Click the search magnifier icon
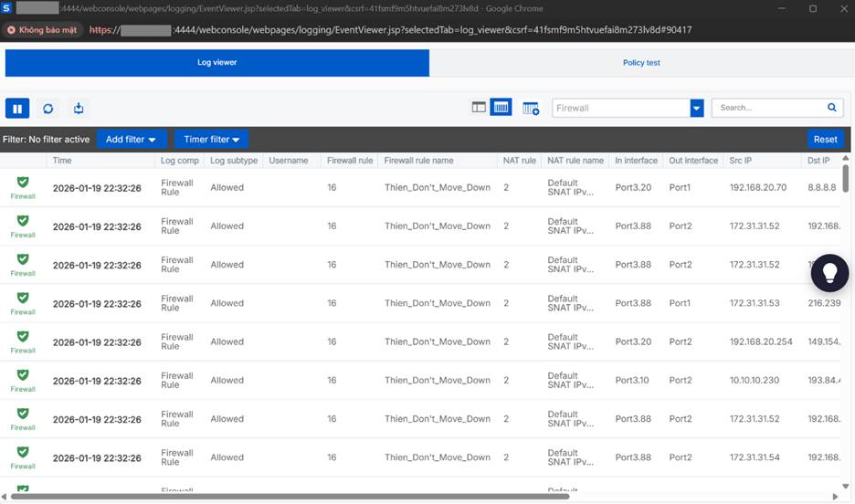This screenshot has height=504, width=855. coord(832,108)
